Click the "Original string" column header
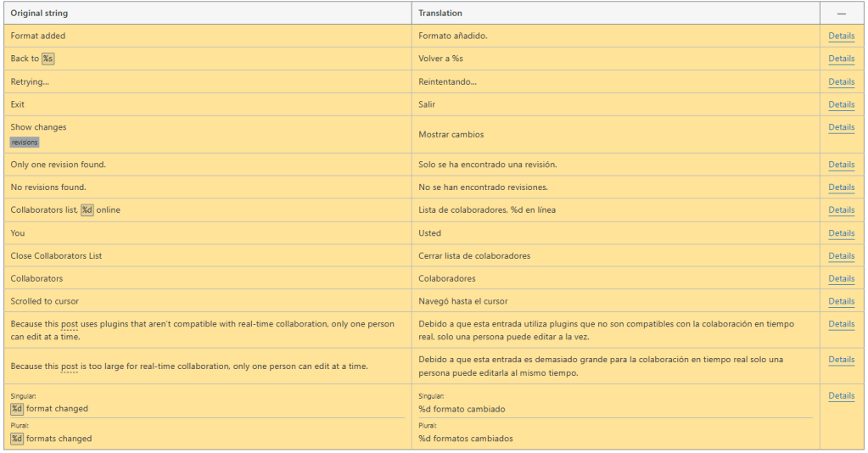The width and height of the screenshot is (868, 453). click(x=39, y=14)
